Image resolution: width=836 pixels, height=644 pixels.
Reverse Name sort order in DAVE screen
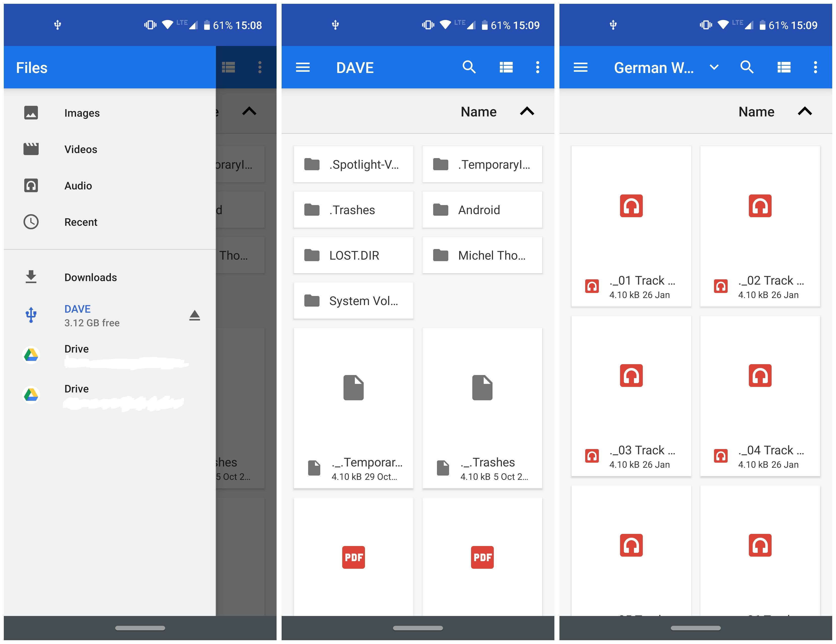[x=527, y=111]
